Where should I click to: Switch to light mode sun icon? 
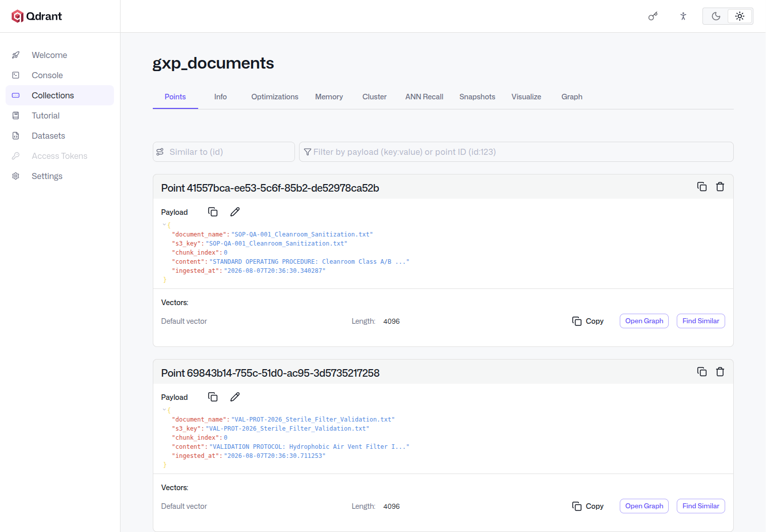tap(740, 16)
